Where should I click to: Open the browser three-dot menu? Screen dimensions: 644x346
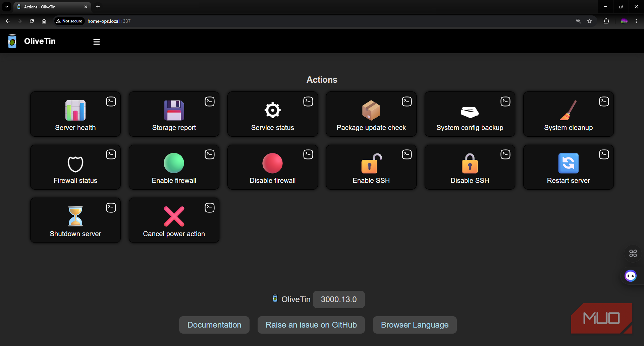point(636,21)
